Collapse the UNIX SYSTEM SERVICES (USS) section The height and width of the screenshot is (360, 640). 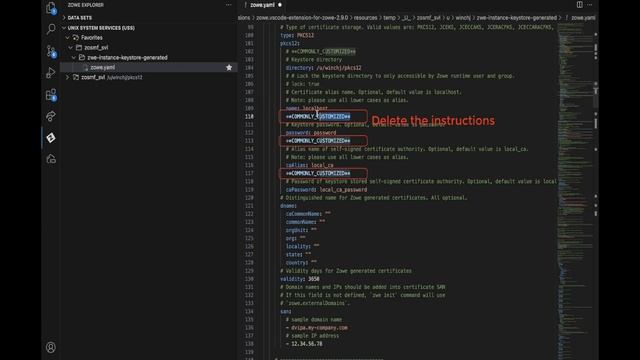point(64,28)
